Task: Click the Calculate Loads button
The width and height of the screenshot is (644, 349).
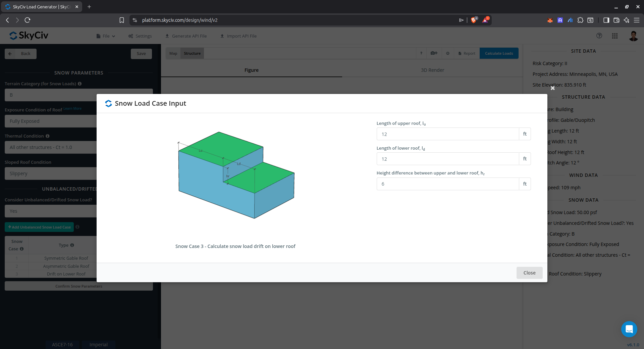Action: coord(499,53)
